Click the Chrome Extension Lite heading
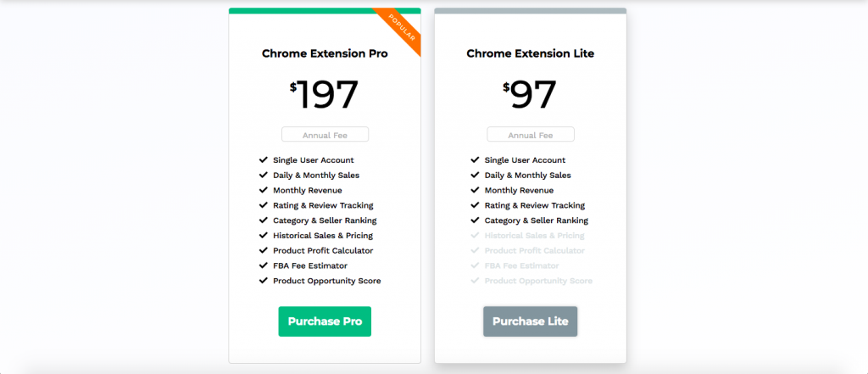The image size is (868, 374). [531, 53]
